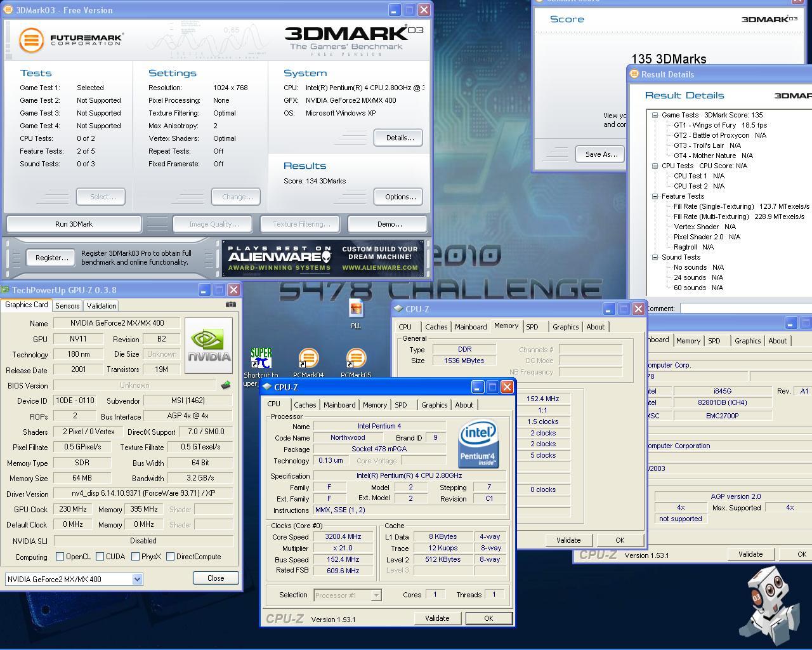Click the Alienware advertisement banner
The width and height of the screenshot is (812, 650).
(x=322, y=258)
